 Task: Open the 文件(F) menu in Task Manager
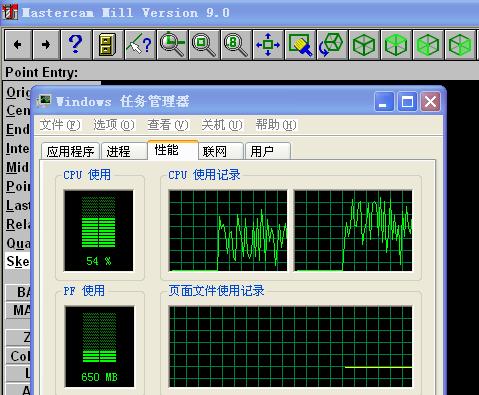60,125
